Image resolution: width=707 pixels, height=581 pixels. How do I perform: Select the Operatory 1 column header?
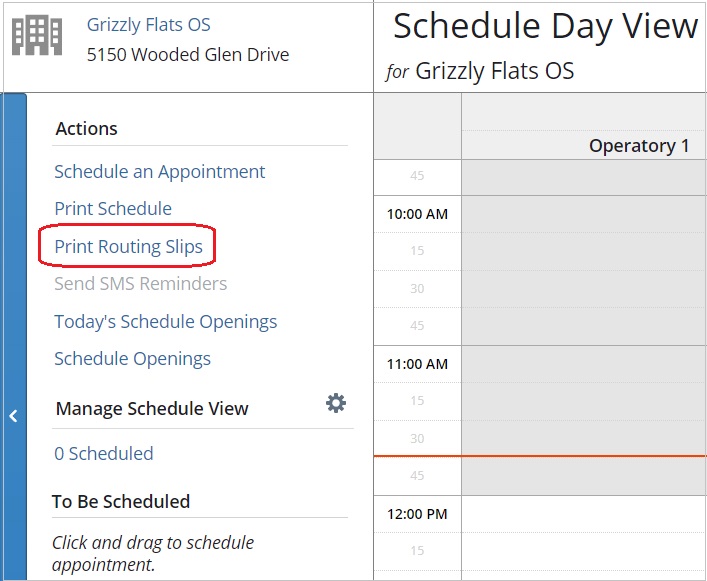(x=584, y=146)
